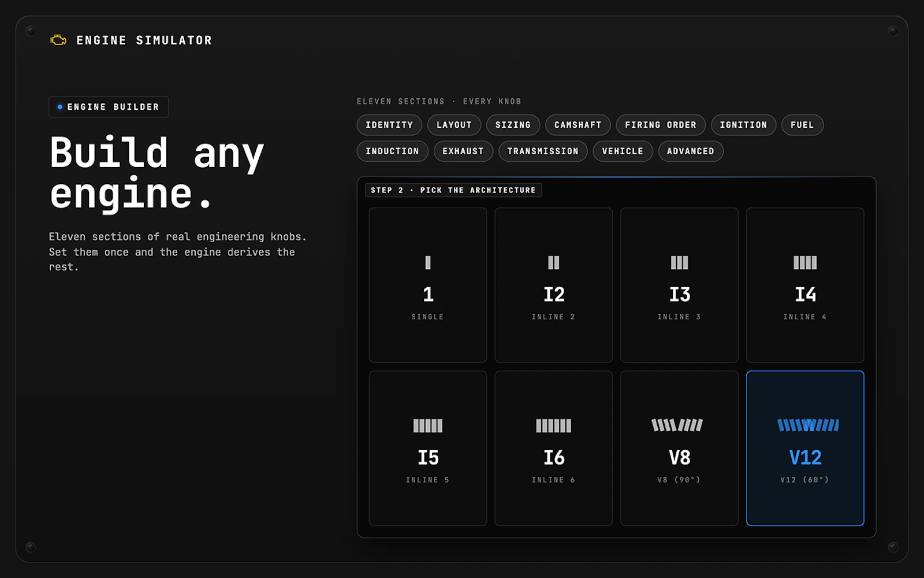This screenshot has height=578, width=924.
Task: Click the Engine Simulator title
Action: click(144, 40)
